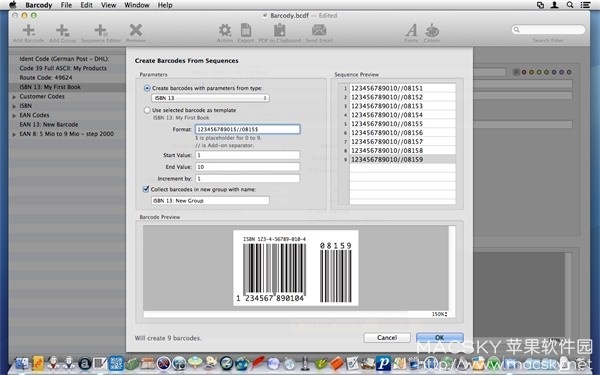
Task: Select 'Ident Code (German Post - DHL)' item
Action: [x=67, y=59]
